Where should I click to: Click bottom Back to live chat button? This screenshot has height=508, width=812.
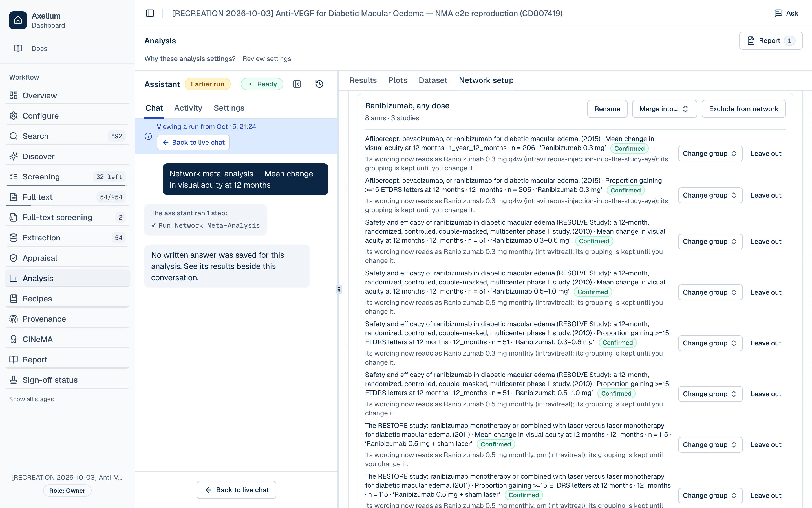(x=236, y=490)
